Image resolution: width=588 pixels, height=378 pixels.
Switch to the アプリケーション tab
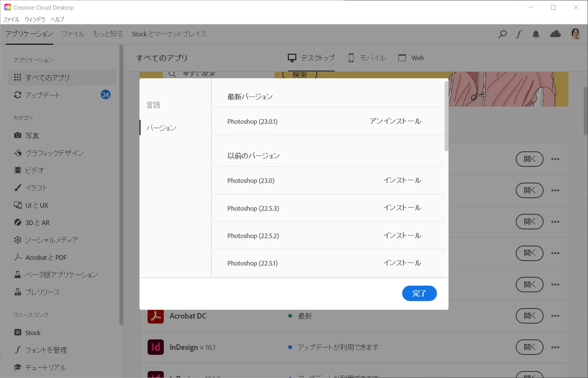(29, 34)
